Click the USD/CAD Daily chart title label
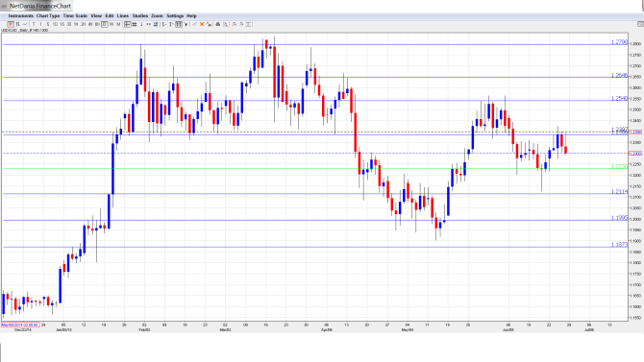The width and height of the screenshot is (644, 362). pos(25,31)
